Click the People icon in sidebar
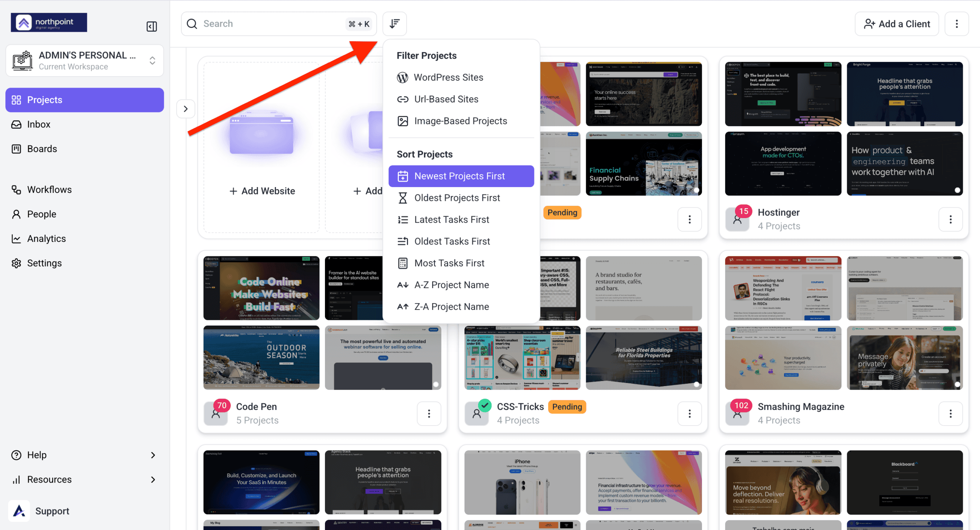The height and width of the screenshot is (530, 980). [16, 214]
